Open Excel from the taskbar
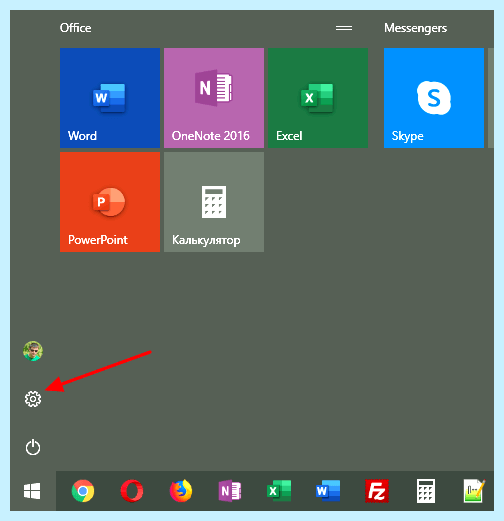The width and height of the screenshot is (504, 521). 279,491
